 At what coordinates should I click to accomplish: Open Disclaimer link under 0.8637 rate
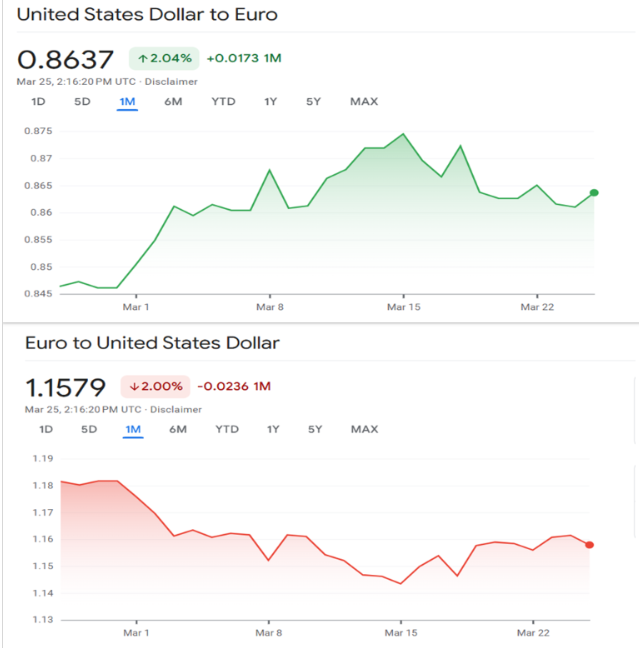173,81
